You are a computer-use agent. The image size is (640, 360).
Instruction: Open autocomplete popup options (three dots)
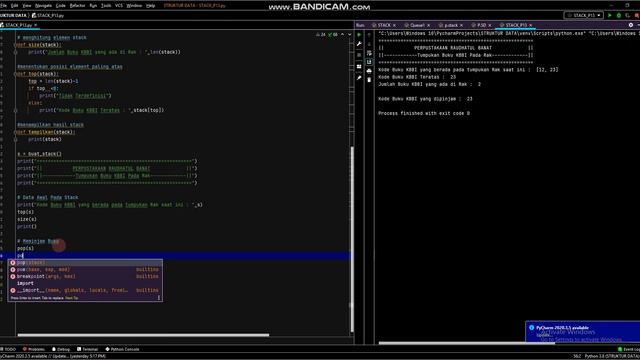point(159,298)
